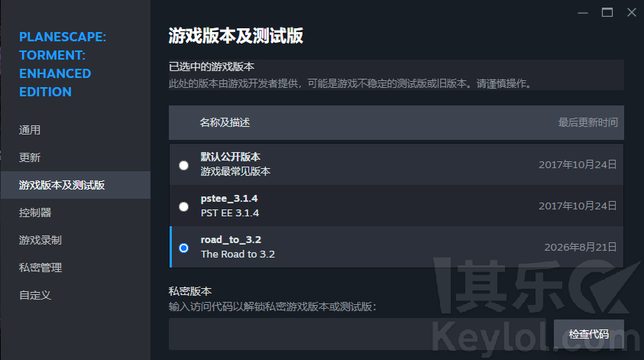This screenshot has width=644, height=360.
Task: Click the PST EE 3.1.4 row text
Action: click(x=230, y=213)
